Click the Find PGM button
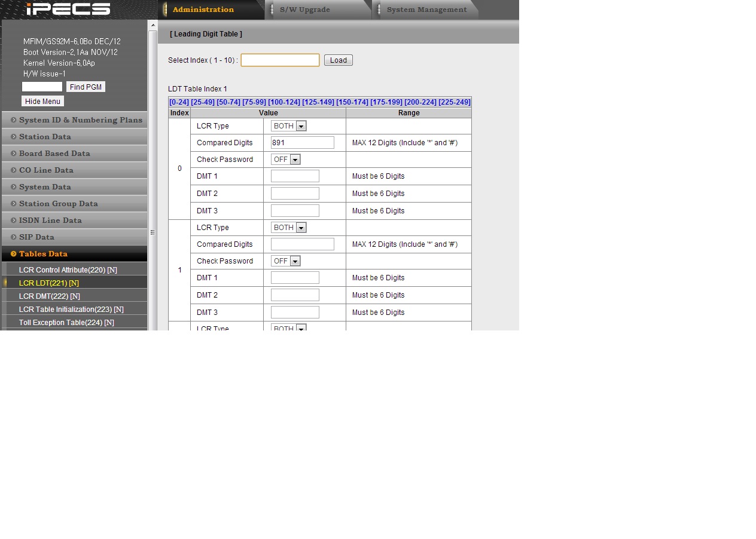 tap(86, 87)
